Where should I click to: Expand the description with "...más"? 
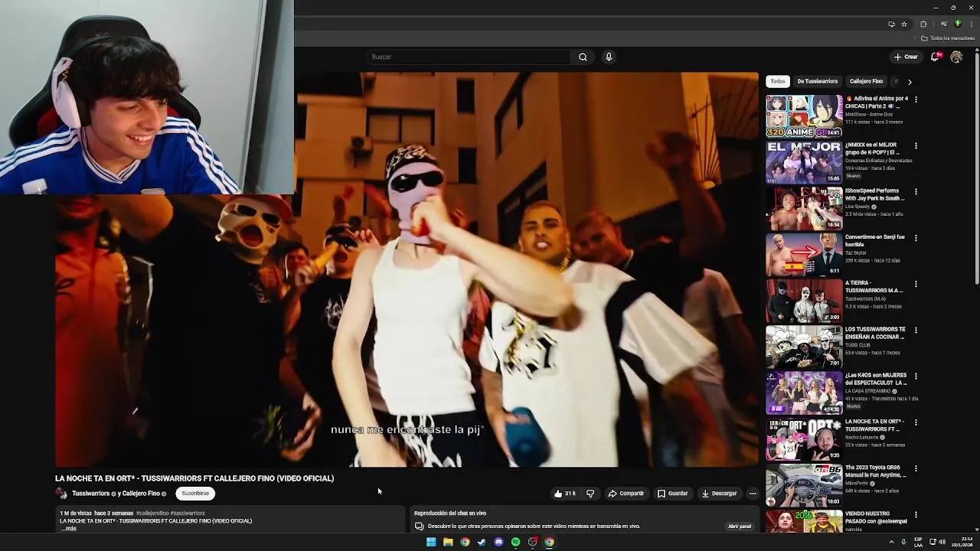(68, 529)
